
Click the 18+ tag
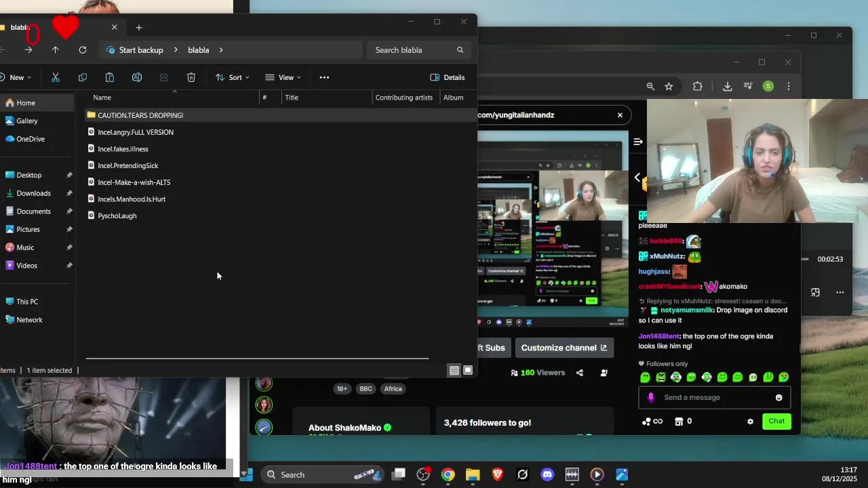point(342,388)
